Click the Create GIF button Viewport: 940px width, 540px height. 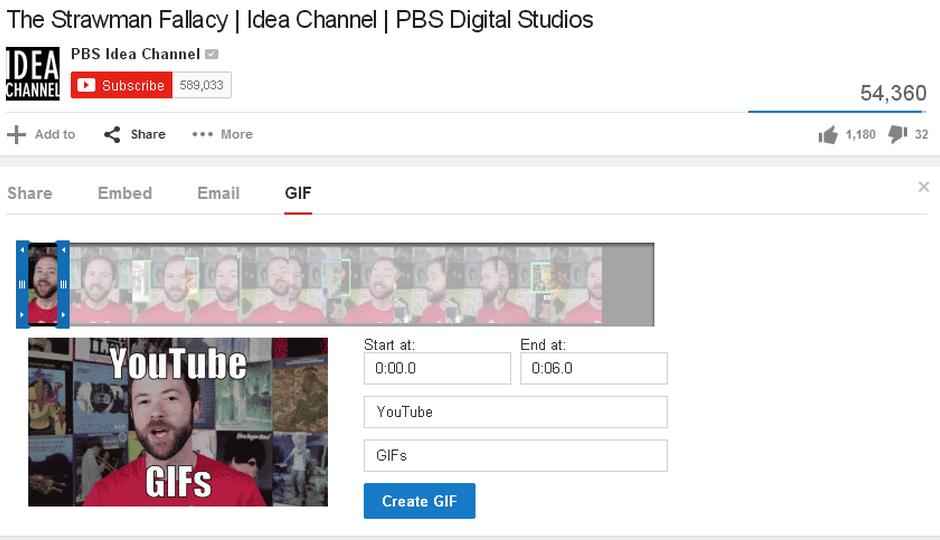(420, 501)
